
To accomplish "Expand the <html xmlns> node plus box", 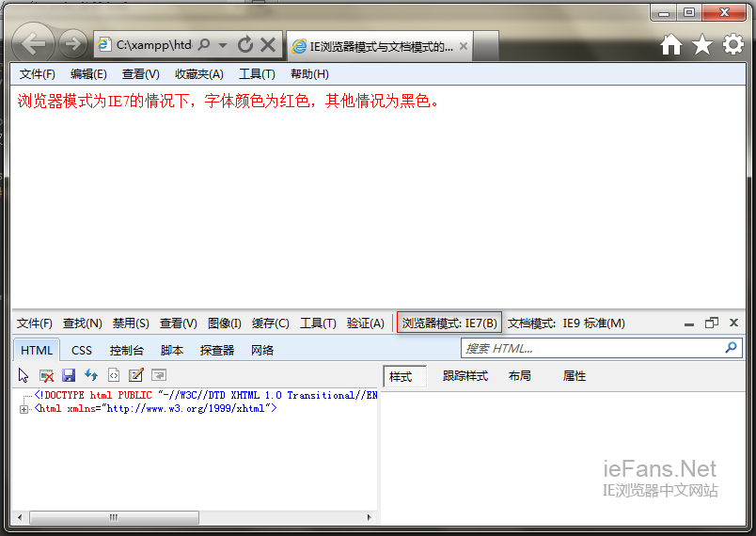I will click(24, 409).
